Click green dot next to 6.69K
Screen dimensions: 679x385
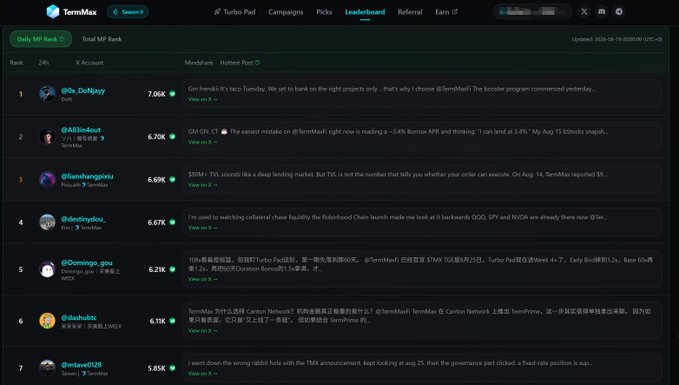click(x=172, y=179)
